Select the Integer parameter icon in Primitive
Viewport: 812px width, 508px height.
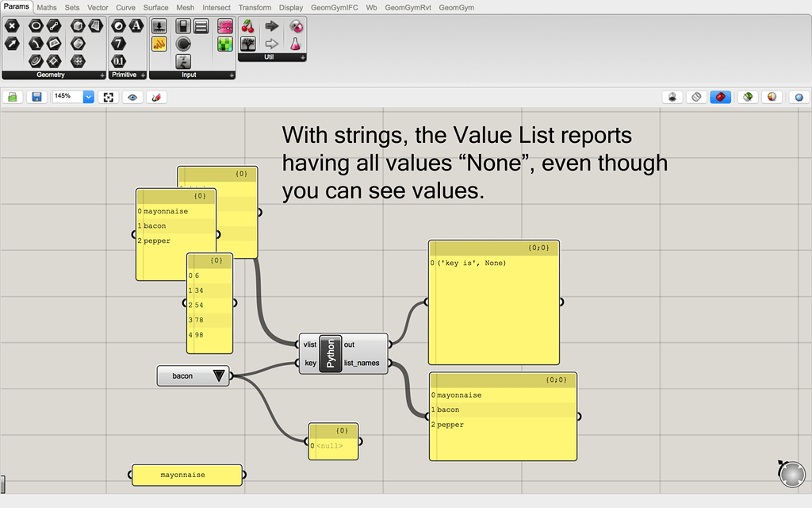(x=119, y=43)
